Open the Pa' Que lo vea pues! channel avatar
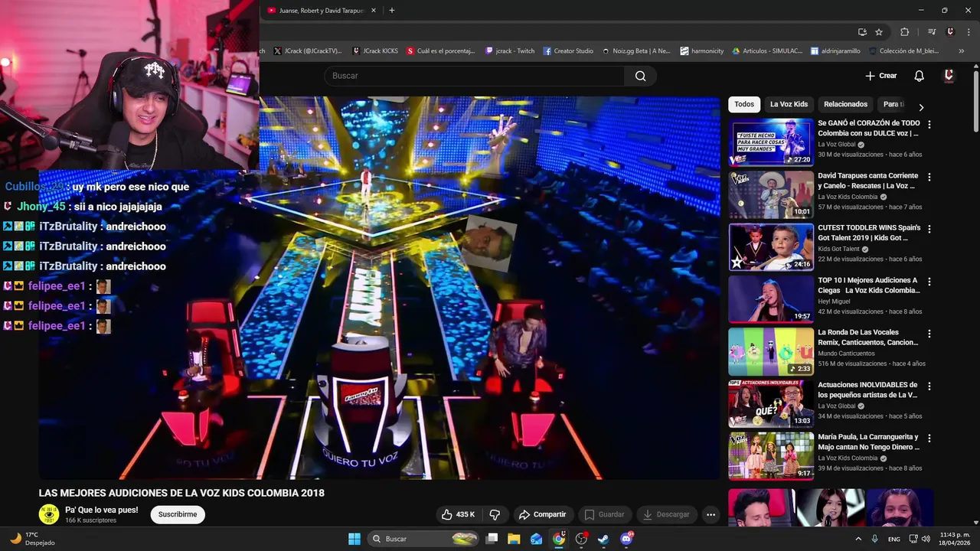This screenshot has width=980, height=551. click(x=49, y=514)
